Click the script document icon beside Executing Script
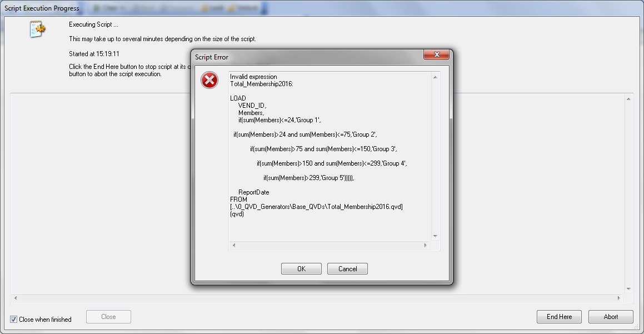Screen dimensions: 644x334 (37, 29)
